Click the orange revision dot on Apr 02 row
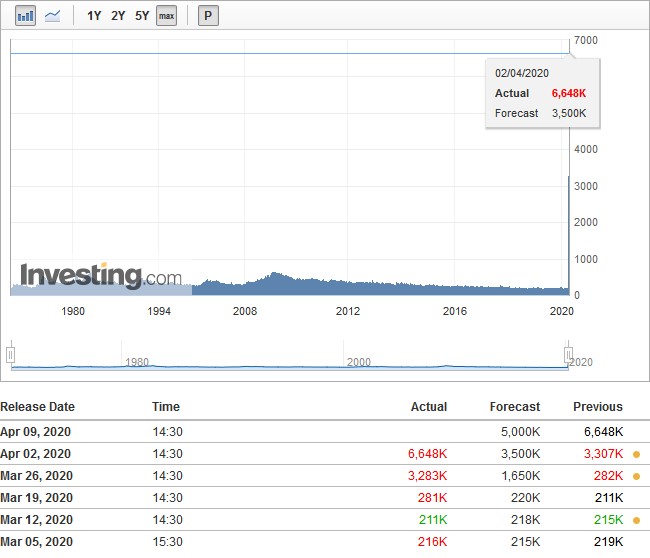 [x=636, y=454]
